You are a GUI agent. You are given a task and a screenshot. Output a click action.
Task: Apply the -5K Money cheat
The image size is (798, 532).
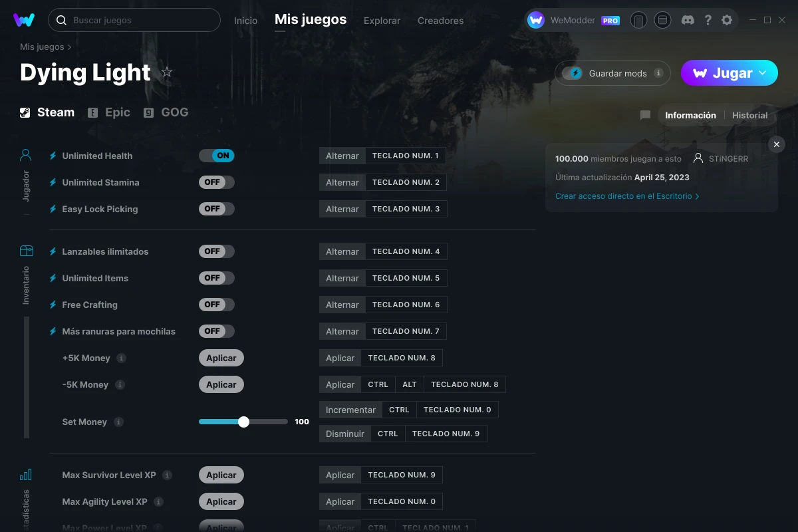pos(221,384)
